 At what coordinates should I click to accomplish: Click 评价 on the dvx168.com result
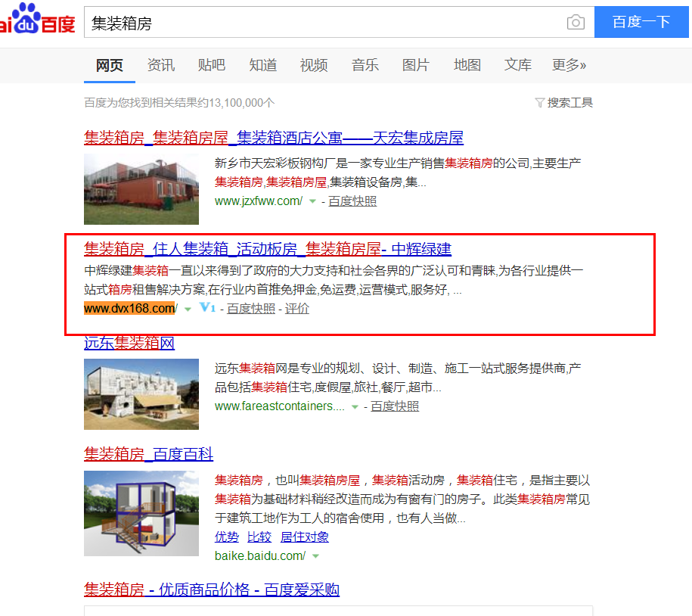(x=296, y=309)
